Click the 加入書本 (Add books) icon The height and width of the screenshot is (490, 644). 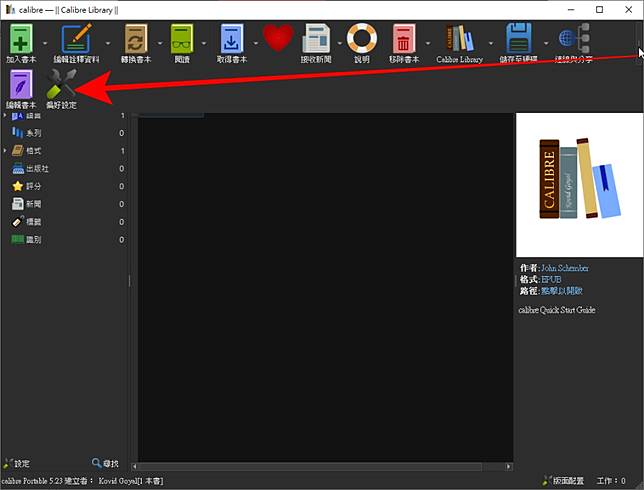pyautogui.click(x=21, y=39)
